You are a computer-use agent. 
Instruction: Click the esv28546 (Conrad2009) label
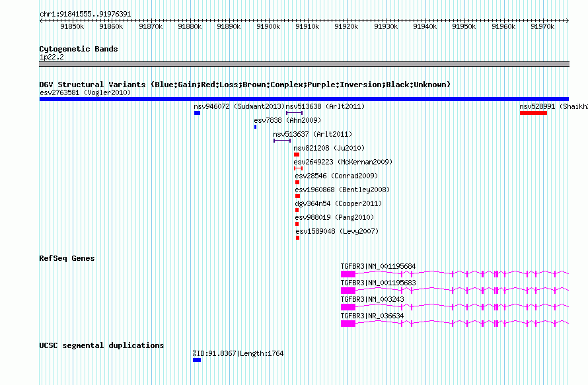click(337, 176)
